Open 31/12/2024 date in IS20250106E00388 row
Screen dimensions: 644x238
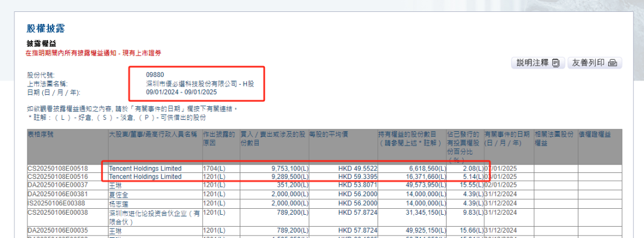tap(501, 203)
